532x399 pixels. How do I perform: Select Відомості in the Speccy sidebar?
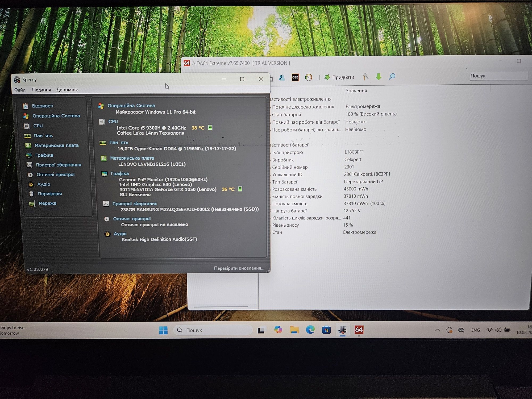[x=43, y=106]
